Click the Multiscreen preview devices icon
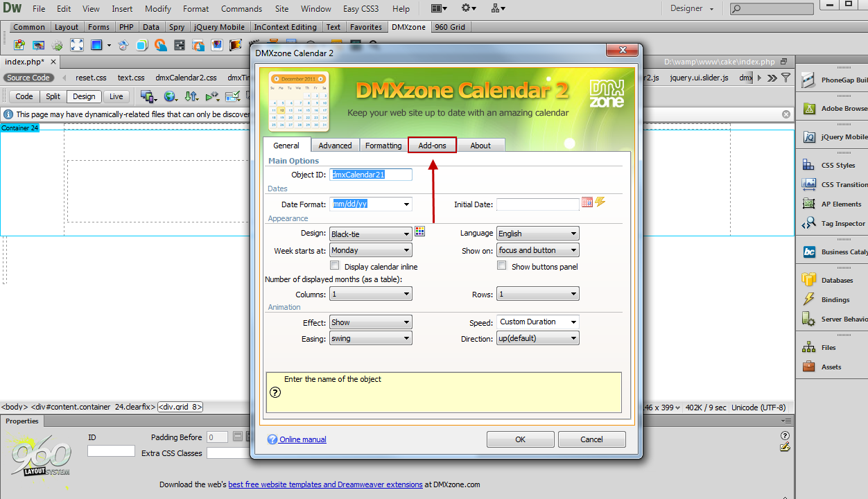Screen dimensions: 868x499 pyautogui.click(x=148, y=96)
